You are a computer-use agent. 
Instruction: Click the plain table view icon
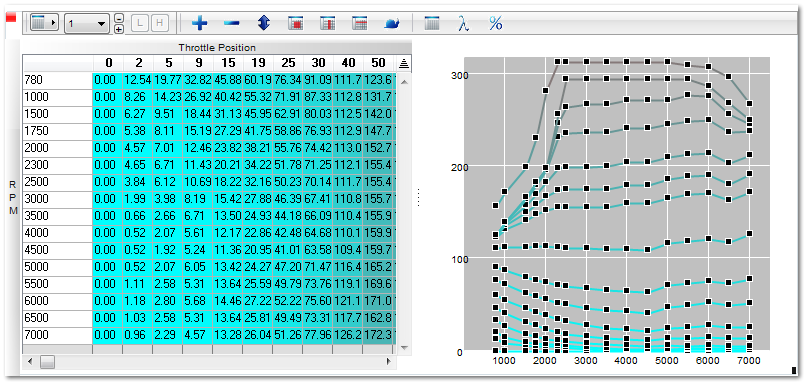coord(431,23)
